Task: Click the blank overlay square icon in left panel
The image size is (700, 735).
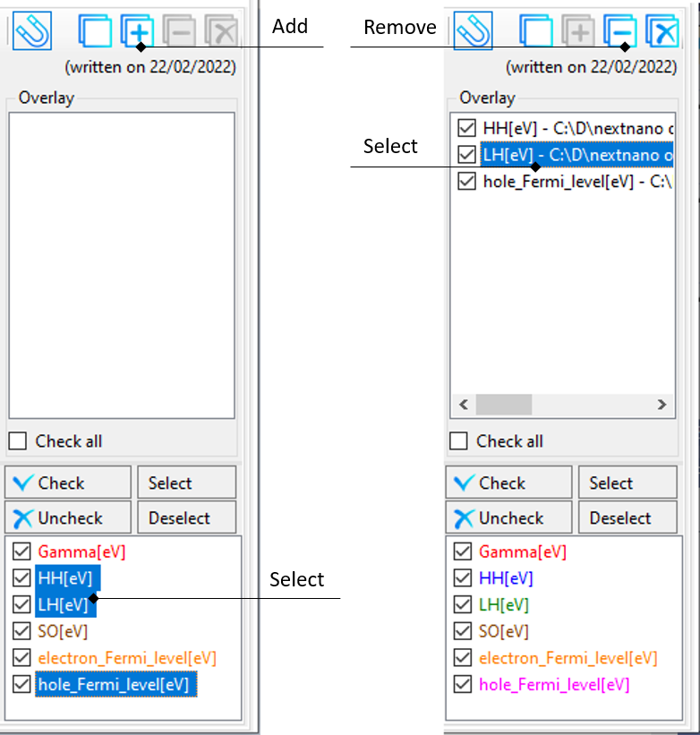Action: click(x=95, y=31)
